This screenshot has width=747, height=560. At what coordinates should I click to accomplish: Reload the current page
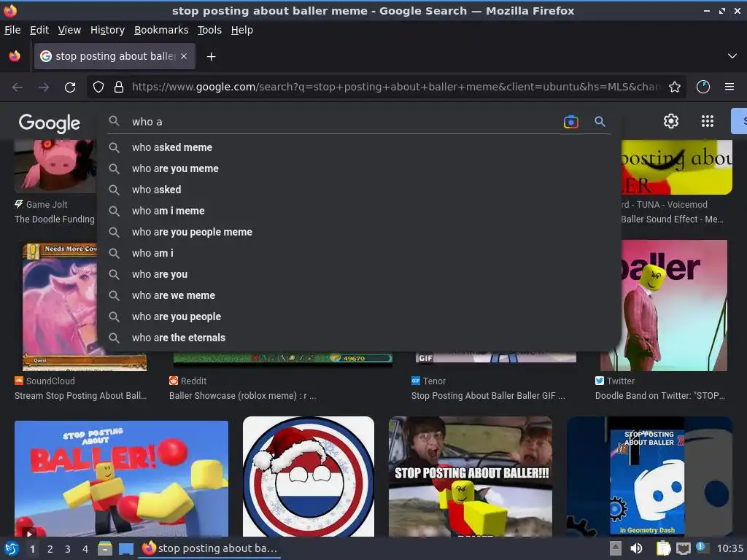pos(70,87)
